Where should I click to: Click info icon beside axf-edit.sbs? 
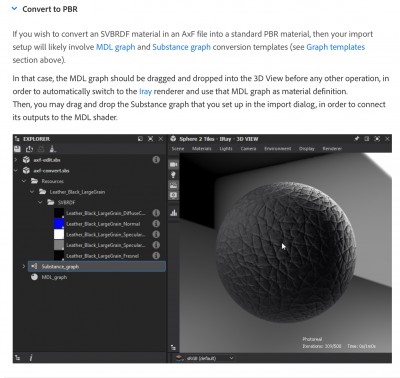click(156, 160)
